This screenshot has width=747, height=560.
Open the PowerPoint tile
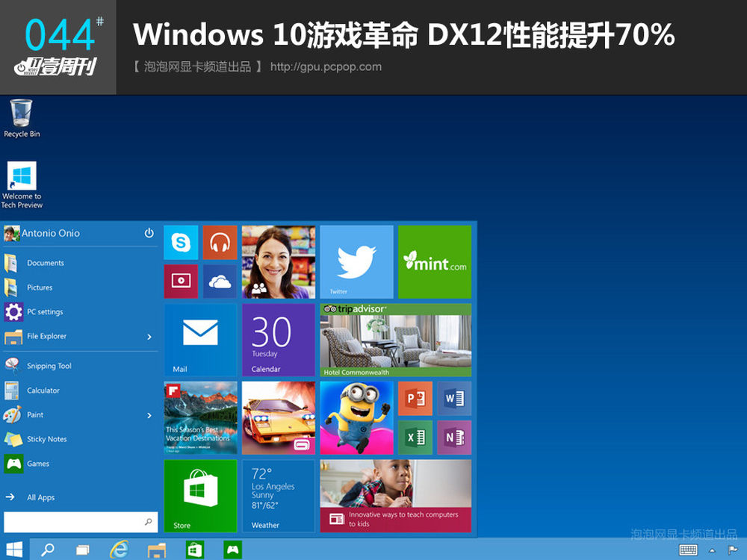point(415,399)
